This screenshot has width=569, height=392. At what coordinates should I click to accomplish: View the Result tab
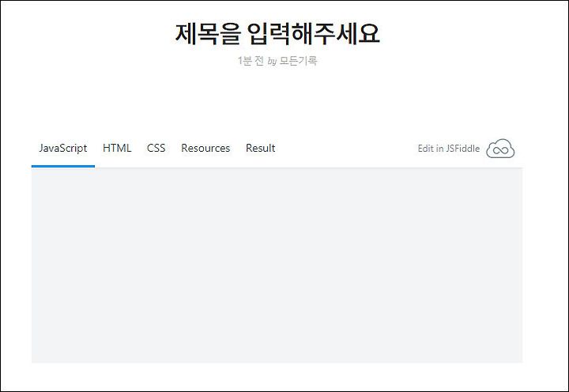pos(261,148)
